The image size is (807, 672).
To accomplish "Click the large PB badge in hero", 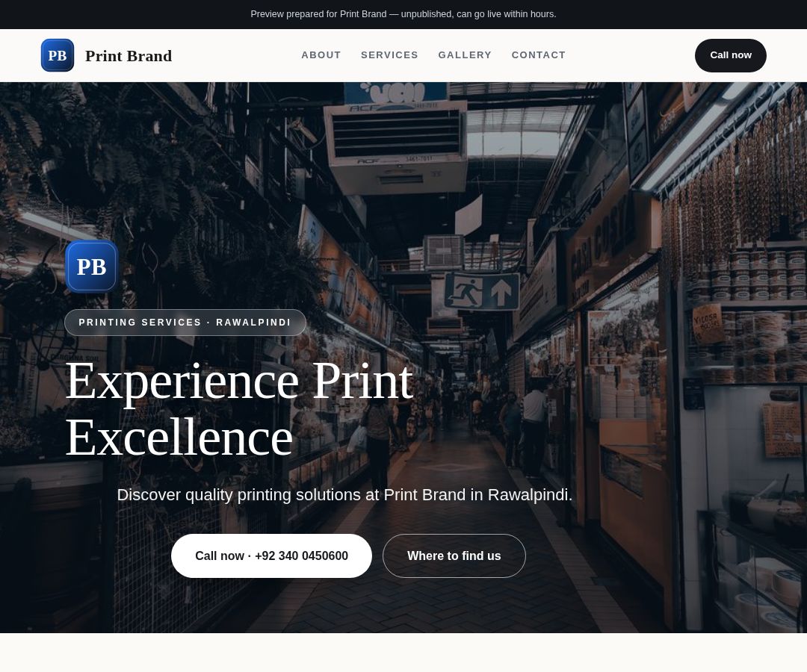I will (x=92, y=267).
